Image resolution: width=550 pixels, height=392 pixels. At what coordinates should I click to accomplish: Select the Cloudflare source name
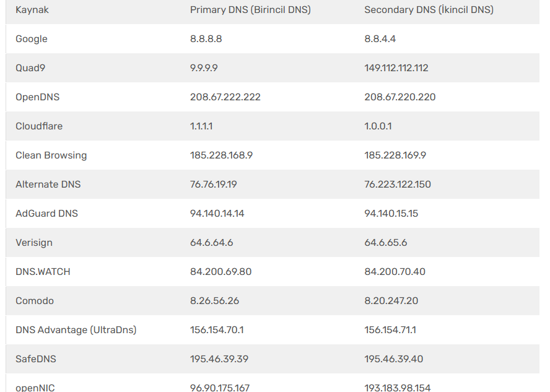tap(39, 126)
